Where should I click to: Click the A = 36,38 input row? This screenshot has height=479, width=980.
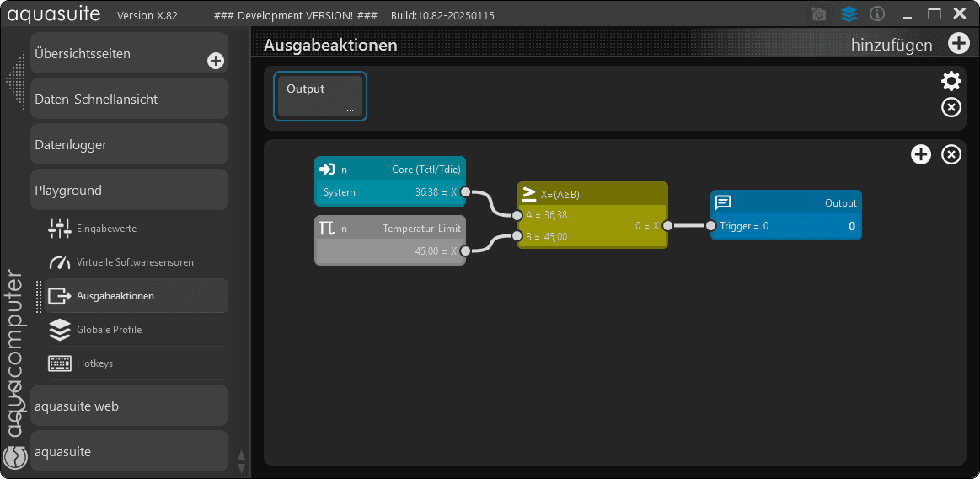[547, 215]
